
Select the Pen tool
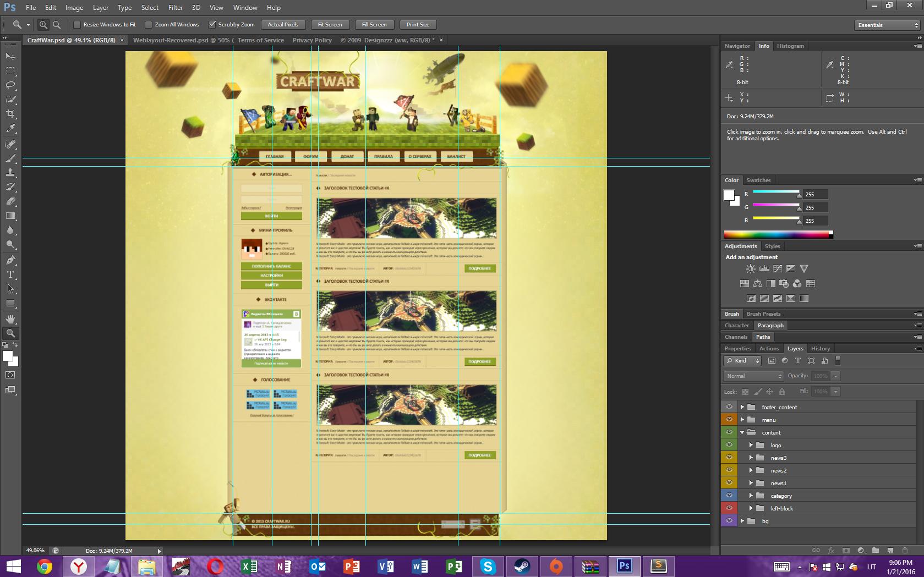coord(10,260)
